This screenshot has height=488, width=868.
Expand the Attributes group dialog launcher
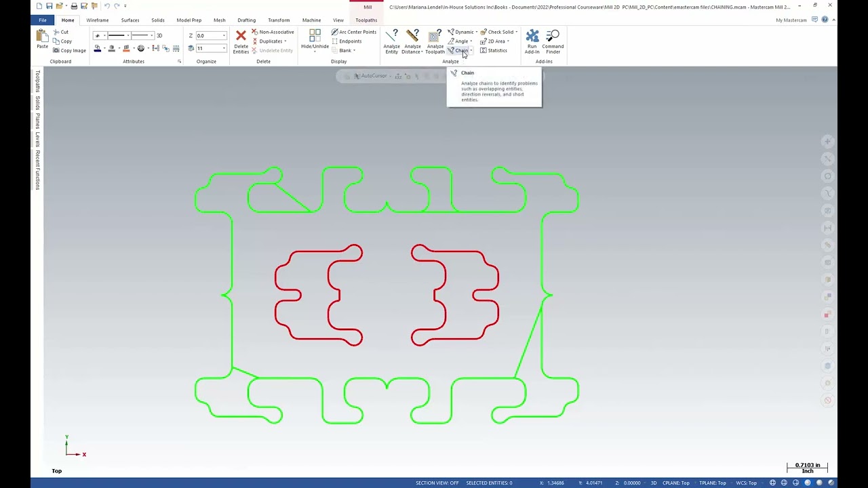tap(179, 62)
